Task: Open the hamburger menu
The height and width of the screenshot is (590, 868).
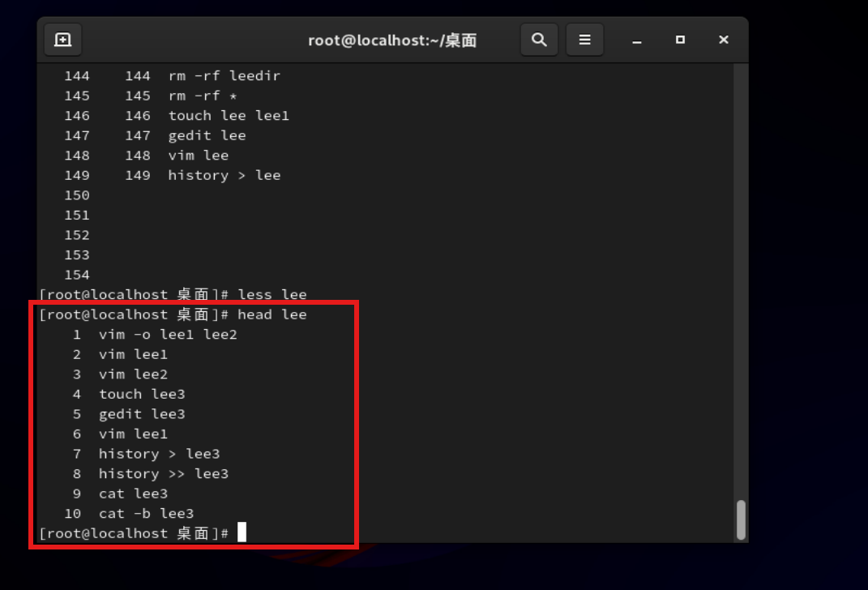Action: point(584,40)
